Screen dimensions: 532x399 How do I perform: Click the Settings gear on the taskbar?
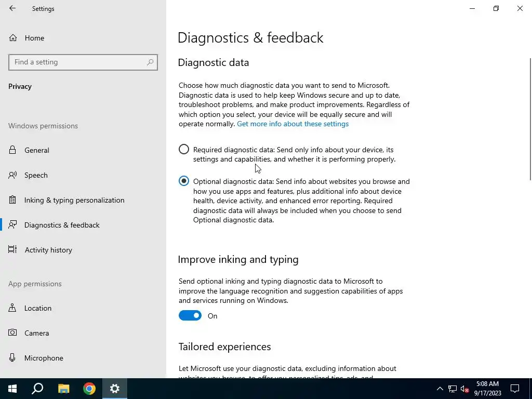(115, 389)
